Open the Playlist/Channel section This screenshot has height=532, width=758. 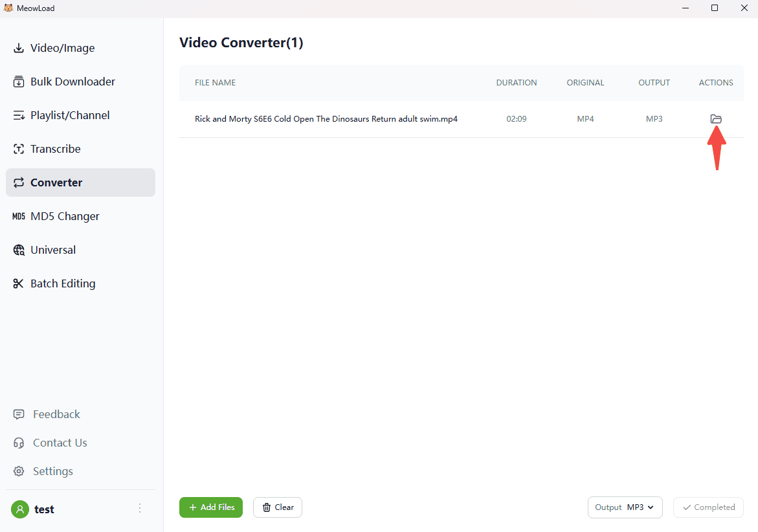[x=70, y=115]
